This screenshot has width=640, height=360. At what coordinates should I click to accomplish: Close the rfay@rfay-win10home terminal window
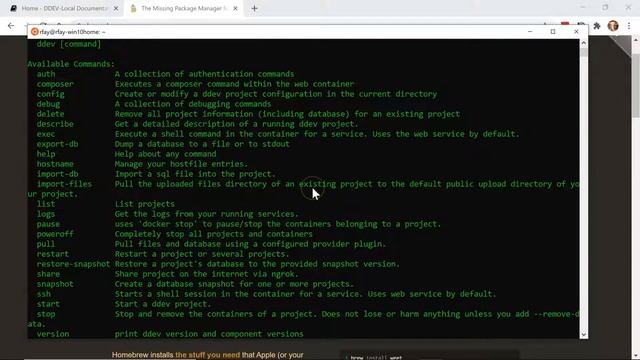pos(576,31)
